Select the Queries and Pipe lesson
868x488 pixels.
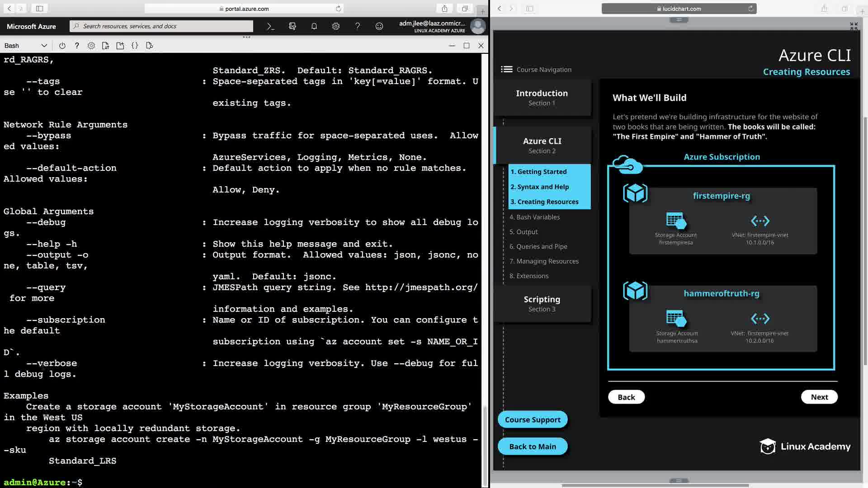538,246
